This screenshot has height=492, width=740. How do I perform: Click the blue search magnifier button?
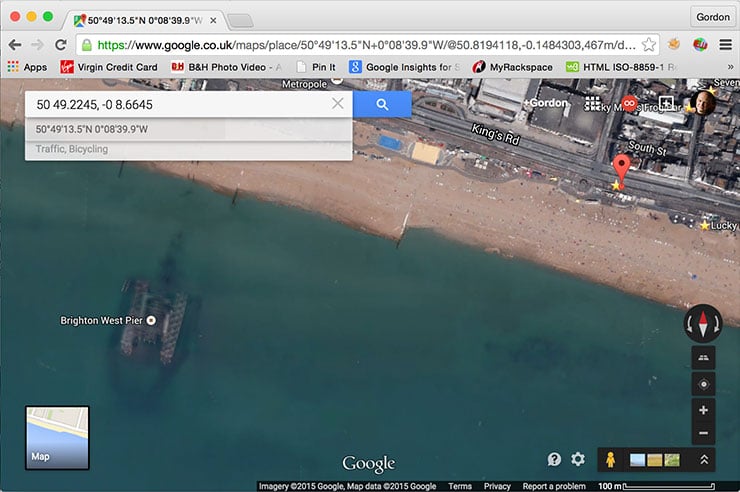(x=381, y=104)
